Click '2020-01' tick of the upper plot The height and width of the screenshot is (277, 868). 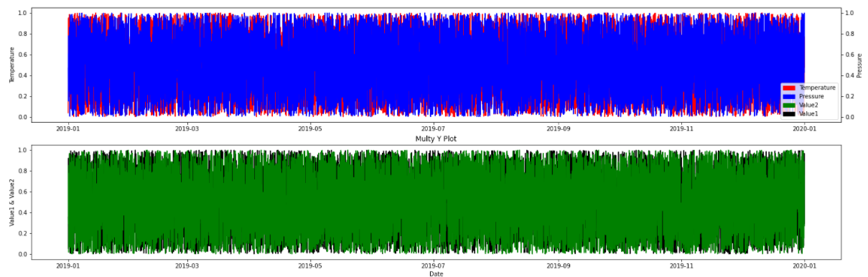pos(804,128)
